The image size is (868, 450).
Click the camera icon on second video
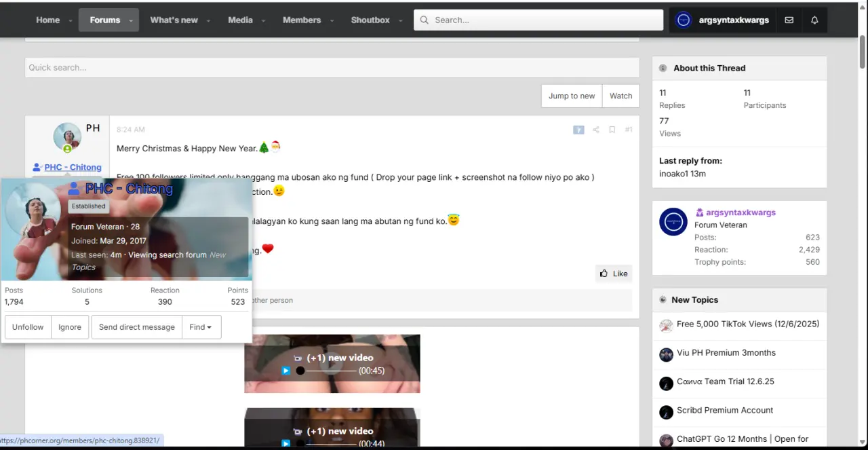(298, 431)
